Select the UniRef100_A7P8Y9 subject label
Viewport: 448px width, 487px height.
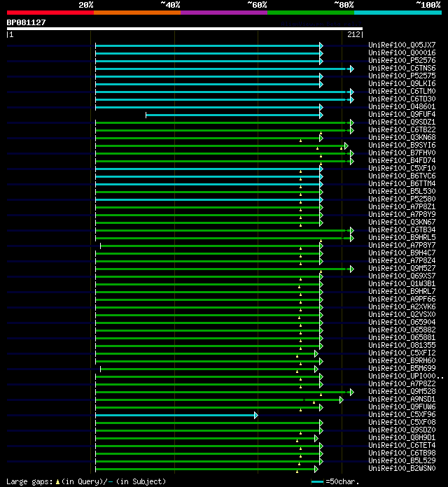point(402,215)
